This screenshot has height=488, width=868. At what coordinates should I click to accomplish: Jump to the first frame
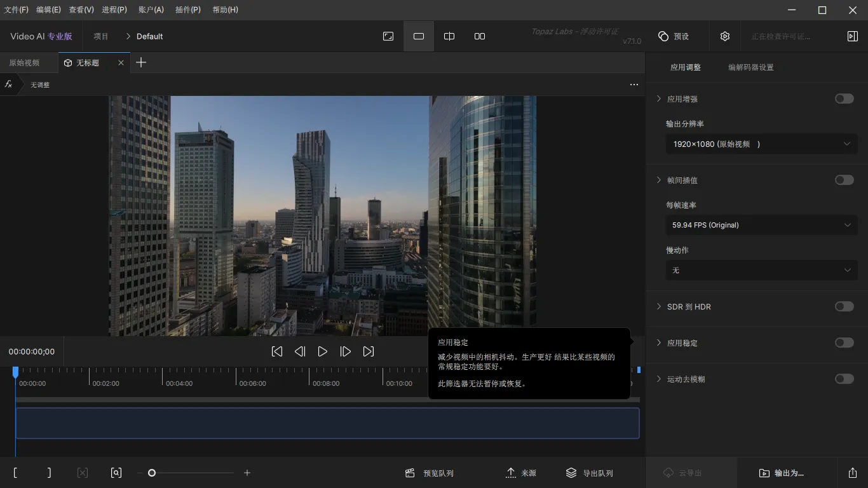pos(277,351)
